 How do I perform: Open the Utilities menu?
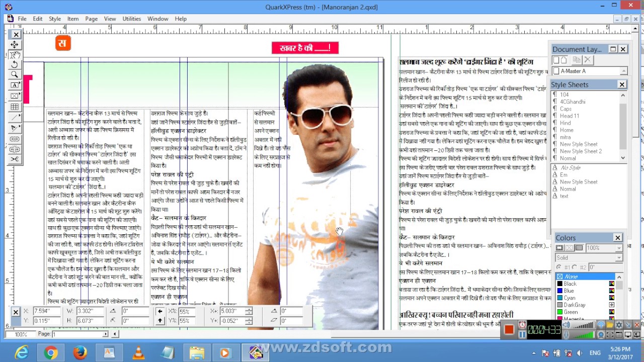pyautogui.click(x=132, y=19)
